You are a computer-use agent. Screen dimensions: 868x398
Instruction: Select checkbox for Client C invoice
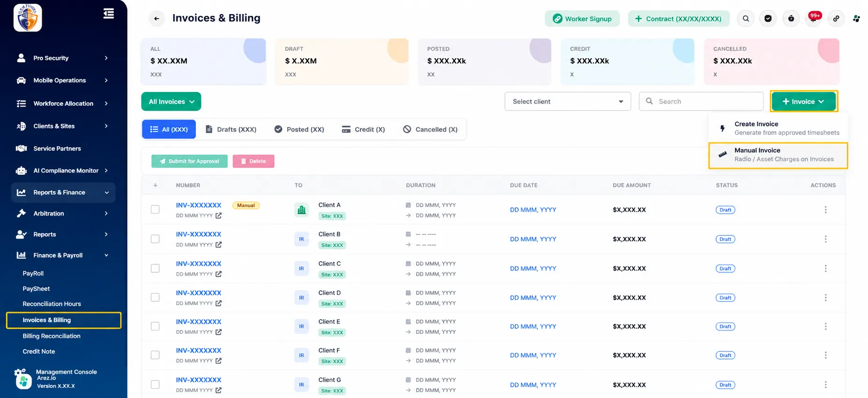[x=155, y=269]
